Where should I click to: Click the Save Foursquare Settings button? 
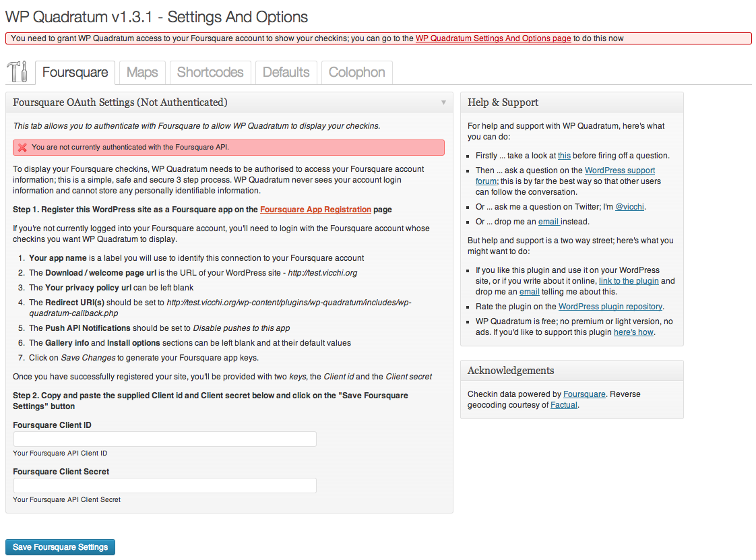click(x=60, y=547)
